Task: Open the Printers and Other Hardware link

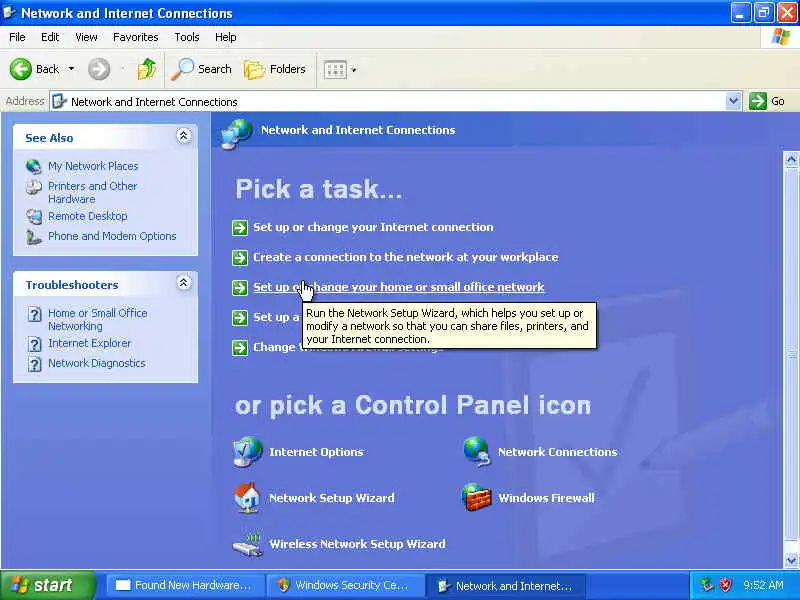Action: tap(92, 192)
